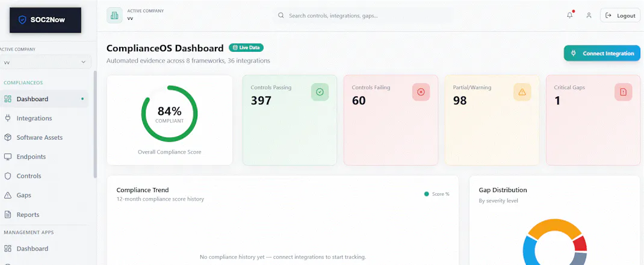Click the active company building icon
The image size is (644, 265).
114,16
